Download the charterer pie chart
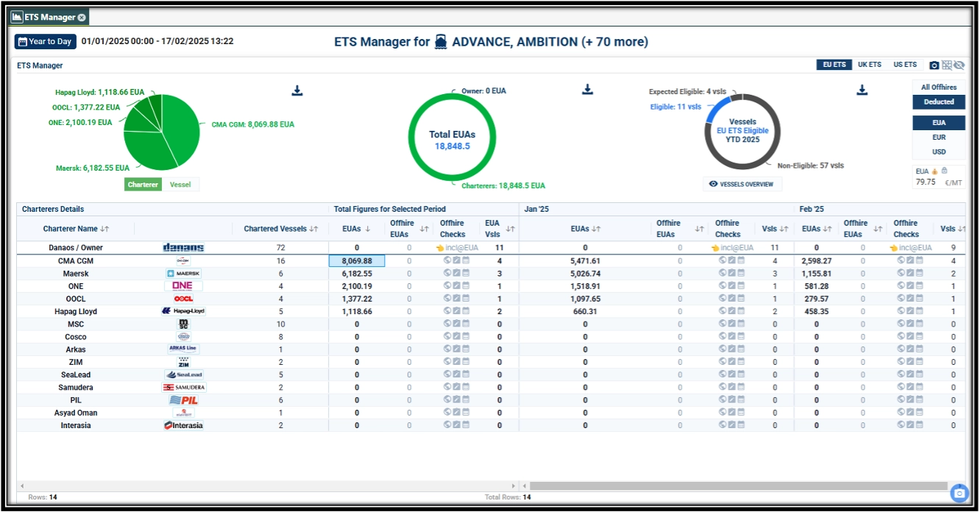Image resolution: width=980 pixels, height=512 pixels. click(297, 90)
